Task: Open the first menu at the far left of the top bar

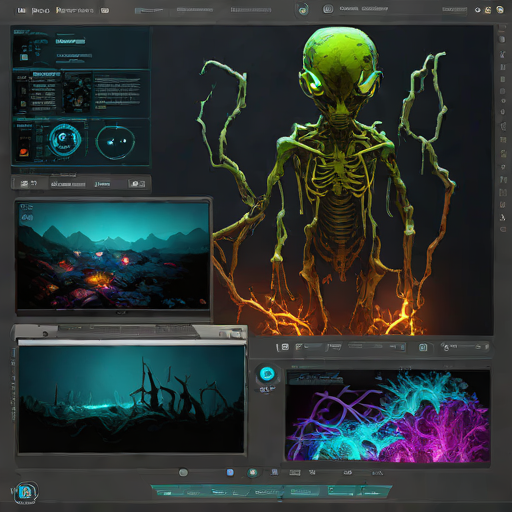Action: pyautogui.click(x=21, y=11)
